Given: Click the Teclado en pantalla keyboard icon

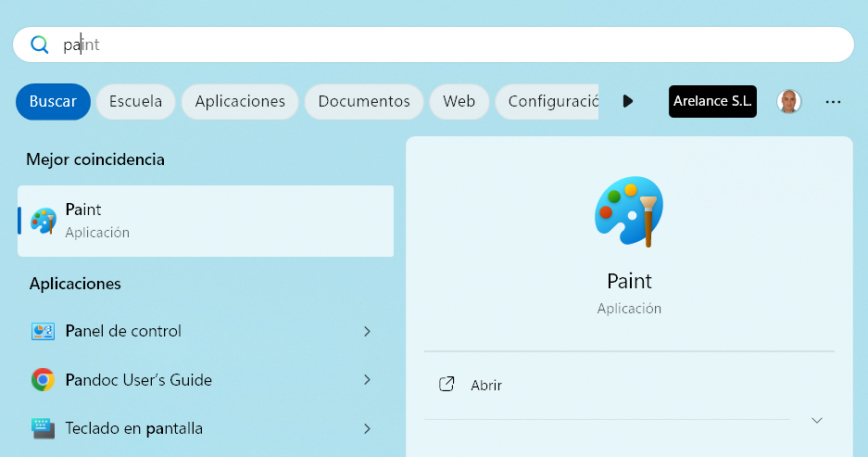Looking at the screenshot, I should 43,428.
